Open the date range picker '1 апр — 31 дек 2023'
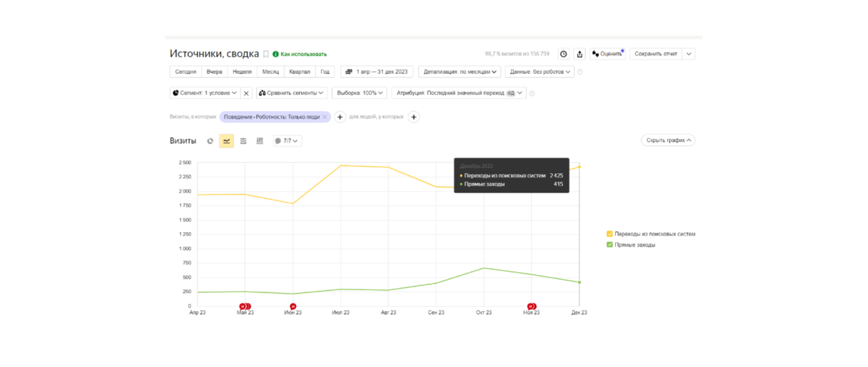This screenshot has width=868, height=367. (x=377, y=72)
